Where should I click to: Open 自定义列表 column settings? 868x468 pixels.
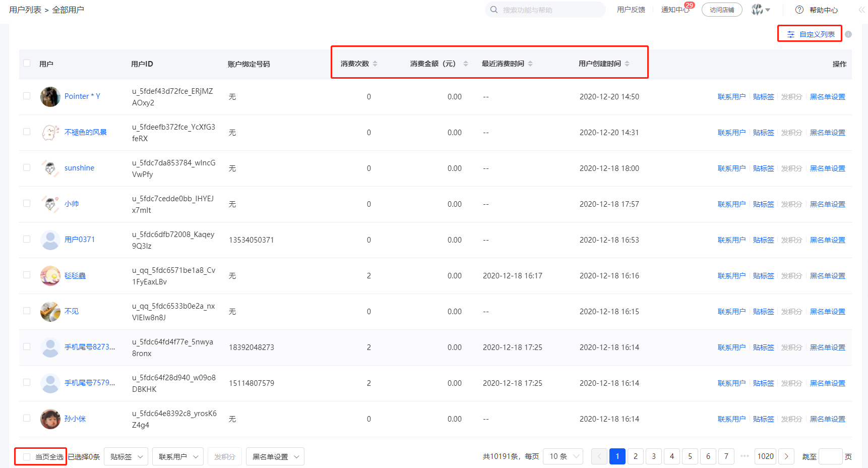click(x=811, y=34)
